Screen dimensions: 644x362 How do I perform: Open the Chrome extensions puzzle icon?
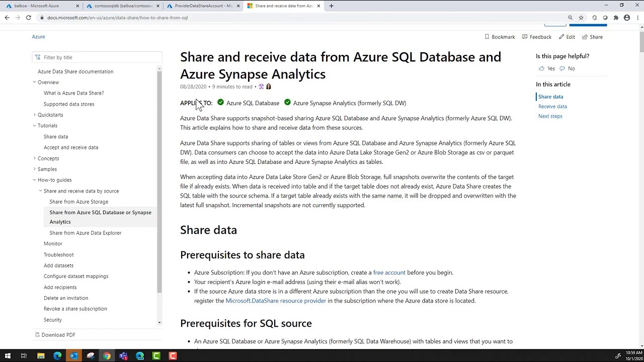tap(616, 18)
